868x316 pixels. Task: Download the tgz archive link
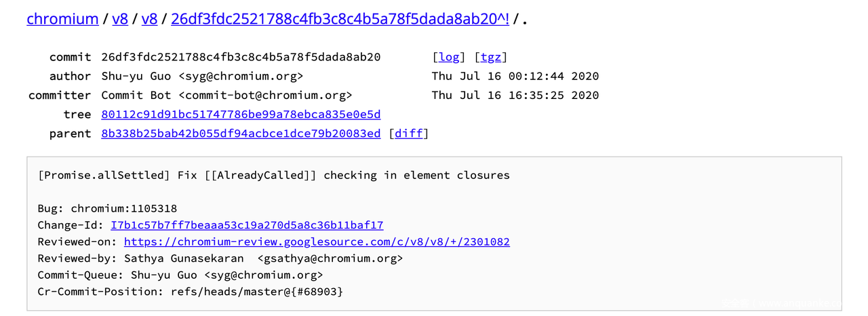491,57
